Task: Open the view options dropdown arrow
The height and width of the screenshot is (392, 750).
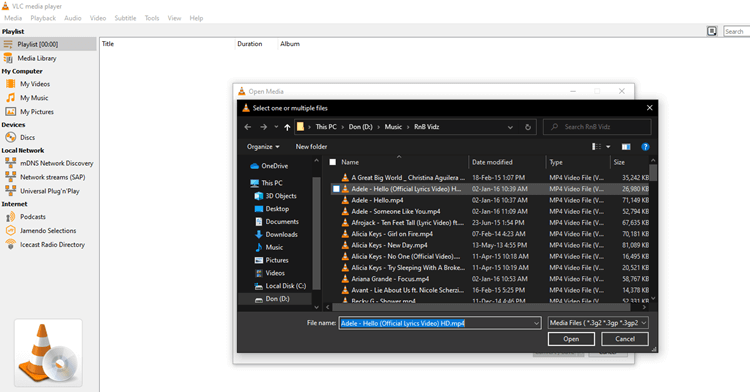Action: pos(608,147)
